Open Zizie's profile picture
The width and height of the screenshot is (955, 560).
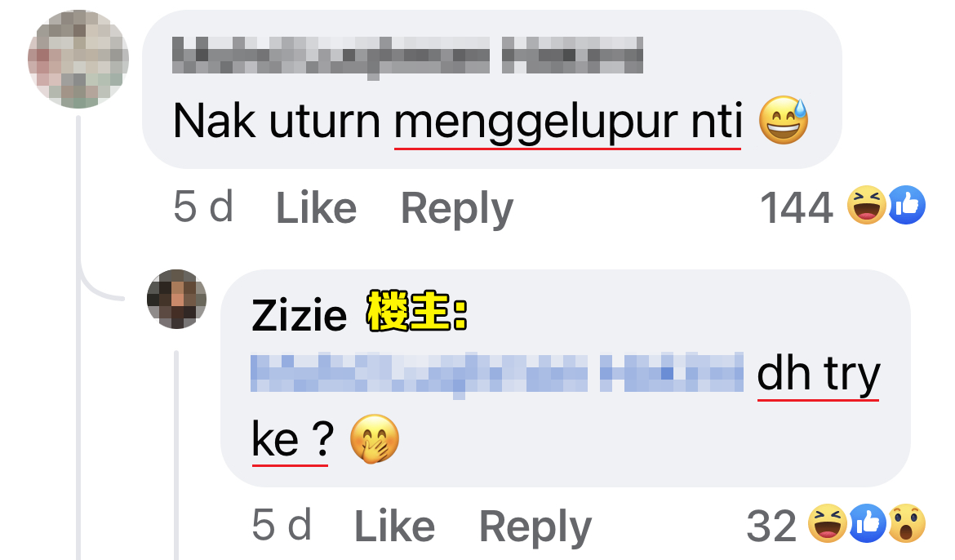[176, 300]
